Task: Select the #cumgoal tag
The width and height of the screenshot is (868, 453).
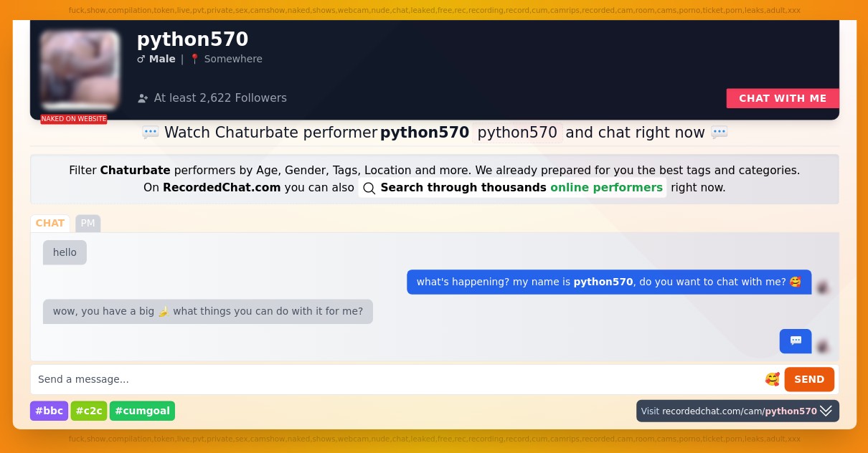Action: (142, 411)
